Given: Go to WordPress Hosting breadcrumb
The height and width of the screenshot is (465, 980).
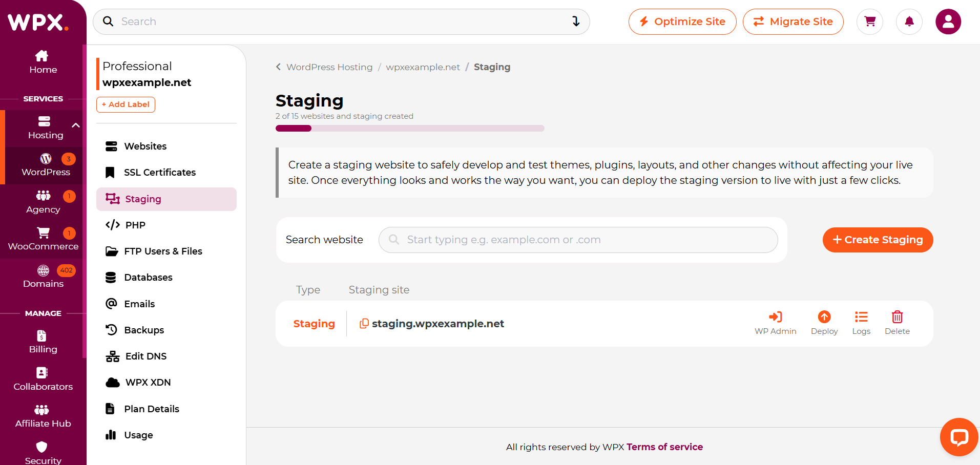Looking at the screenshot, I should pos(329,67).
